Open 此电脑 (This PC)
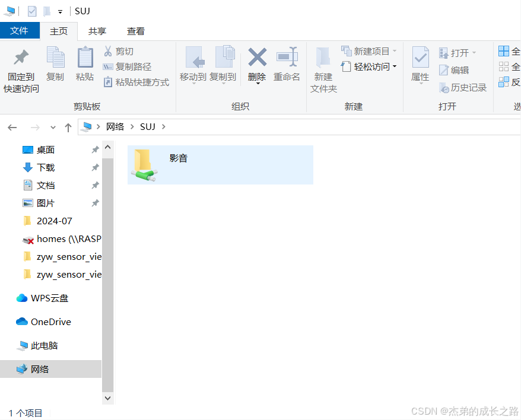 click(x=44, y=346)
